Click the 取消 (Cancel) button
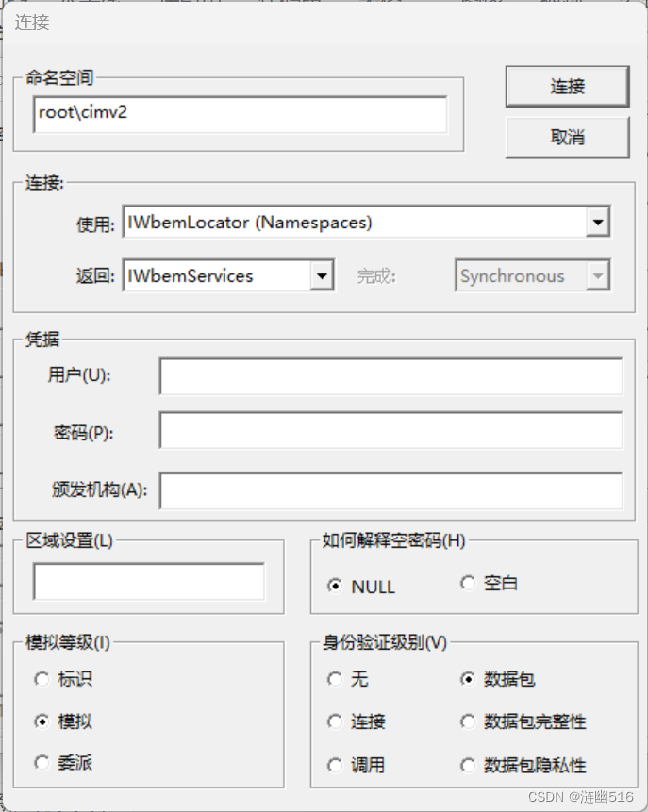The image size is (648, 812). pyautogui.click(x=567, y=138)
